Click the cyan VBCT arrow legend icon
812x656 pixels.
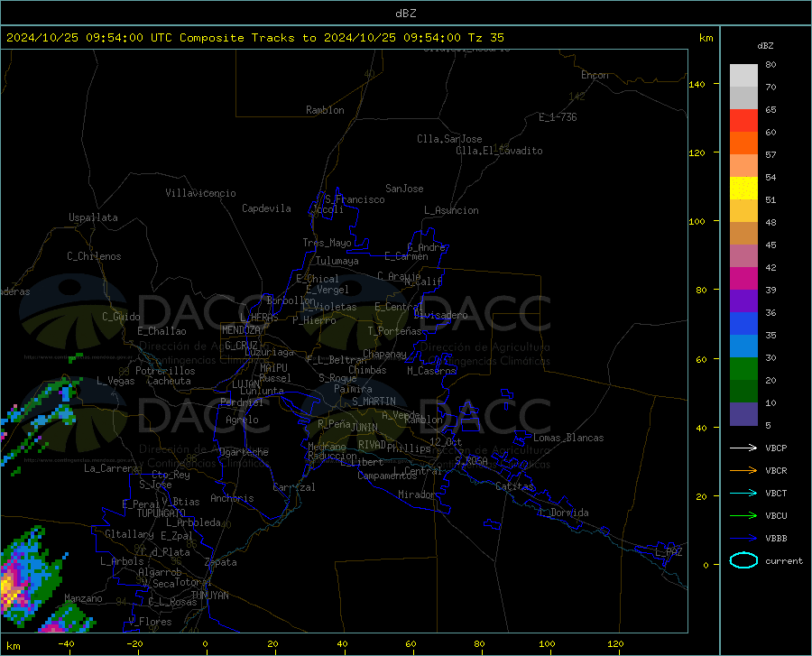click(743, 493)
